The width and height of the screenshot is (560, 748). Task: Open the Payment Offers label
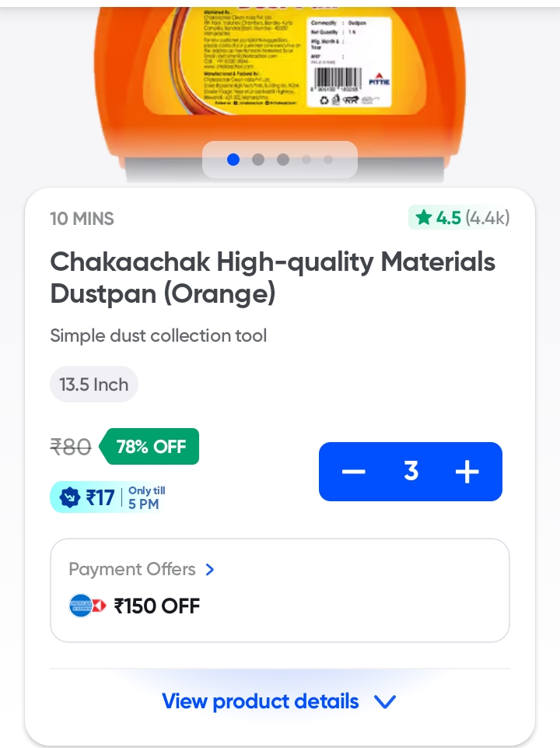132,570
